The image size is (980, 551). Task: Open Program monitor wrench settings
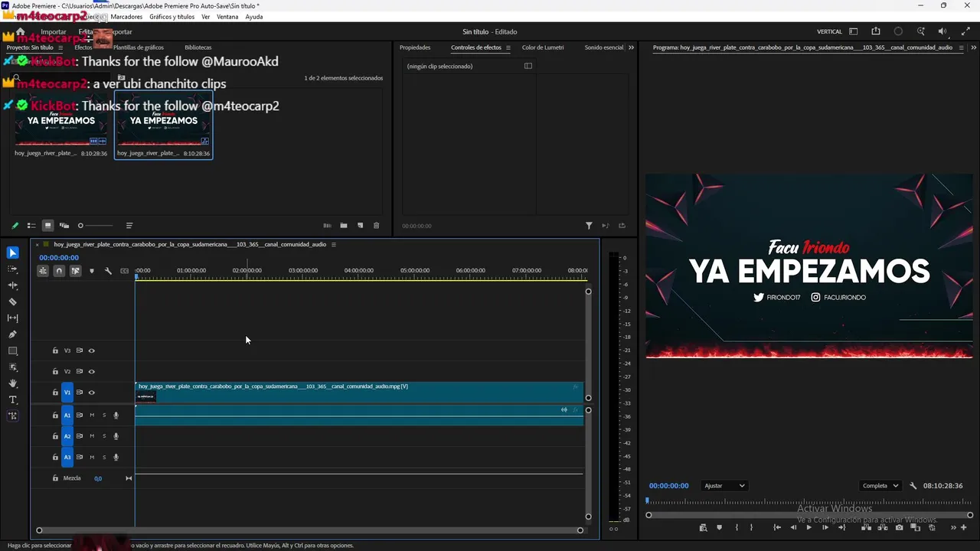[913, 486]
